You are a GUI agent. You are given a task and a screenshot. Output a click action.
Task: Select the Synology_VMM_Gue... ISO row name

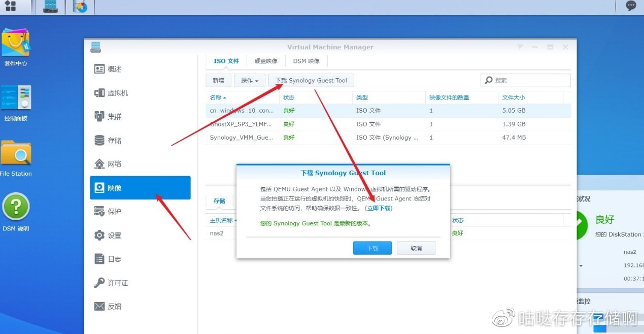(241, 138)
